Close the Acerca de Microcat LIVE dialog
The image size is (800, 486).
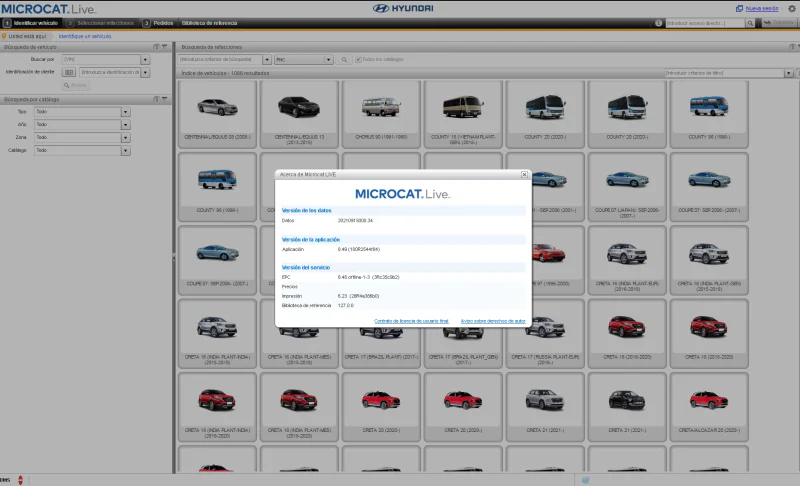[524, 173]
